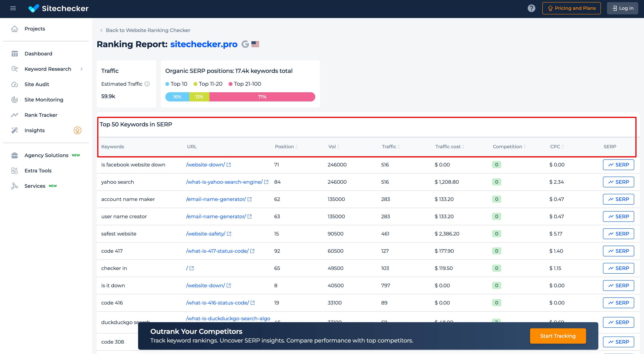Screen dimensions: 644x354
Task: Open Extra Tools section
Action: tap(38, 170)
